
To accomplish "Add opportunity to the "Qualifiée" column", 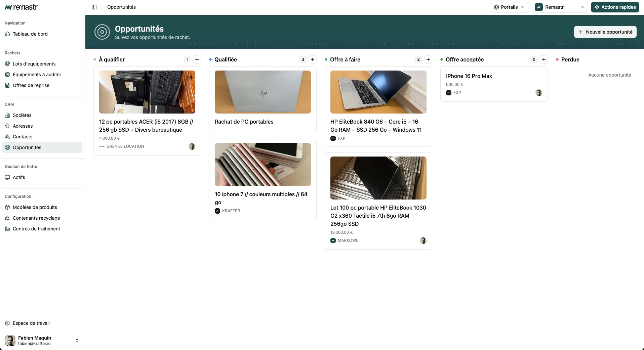I will [x=313, y=59].
